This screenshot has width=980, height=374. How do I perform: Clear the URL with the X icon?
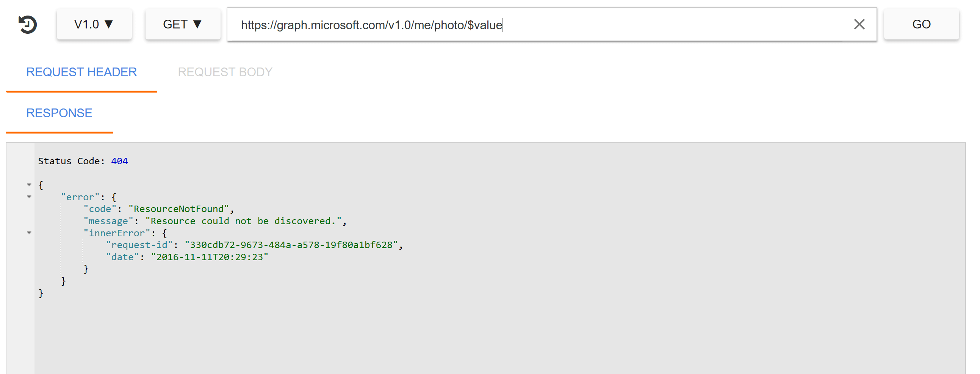(859, 24)
